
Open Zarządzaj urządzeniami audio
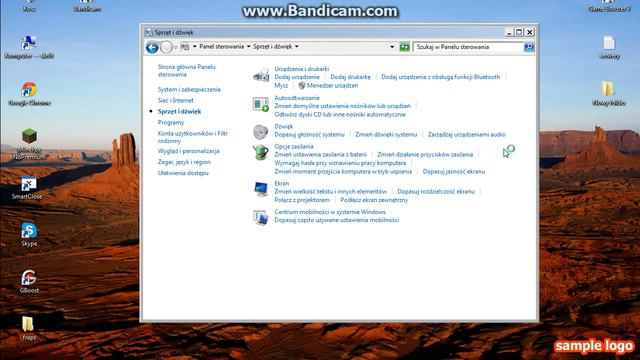click(x=467, y=134)
